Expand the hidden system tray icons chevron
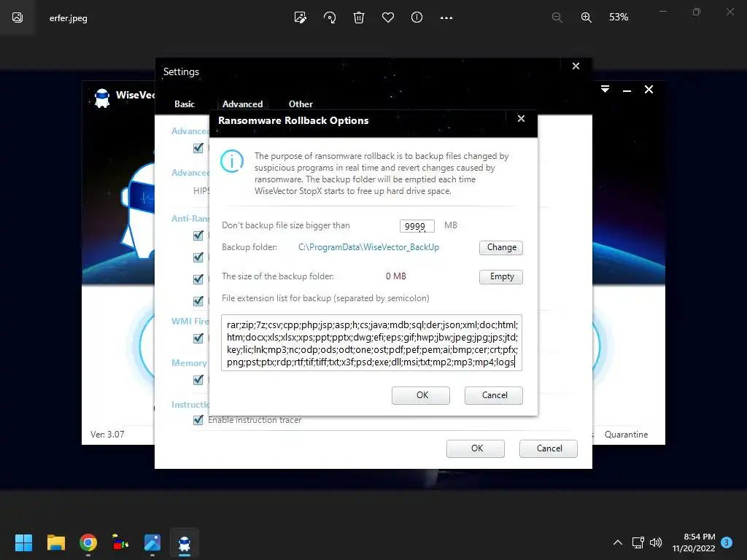 (617, 542)
